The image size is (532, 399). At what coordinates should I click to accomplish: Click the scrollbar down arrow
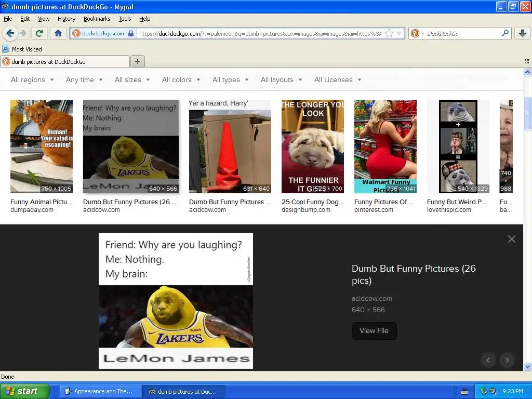[x=527, y=366]
